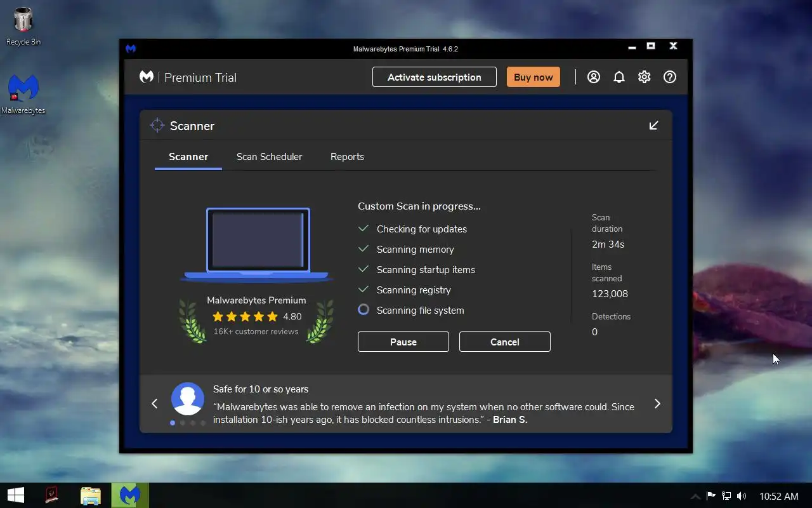Click the 'Scanning memory' step text
Screen dimensions: 812x508
tap(416, 250)
